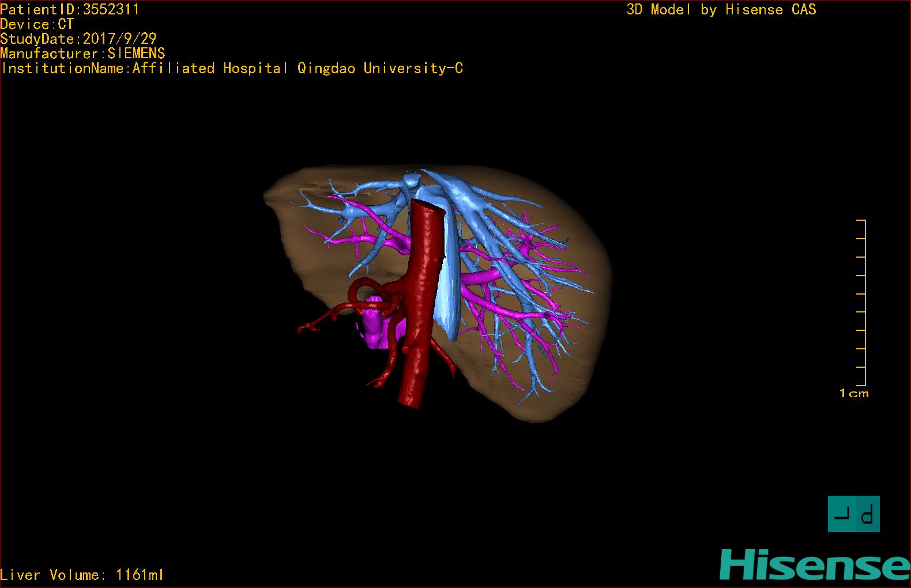This screenshot has width=911, height=588.
Task: Click the Hisense logo
Action: (815, 565)
